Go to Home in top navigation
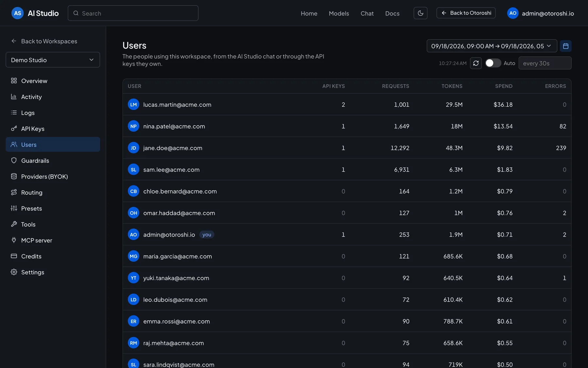Image resolution: width=588 pixels, height=368 pixels. [x=309, y=13]
